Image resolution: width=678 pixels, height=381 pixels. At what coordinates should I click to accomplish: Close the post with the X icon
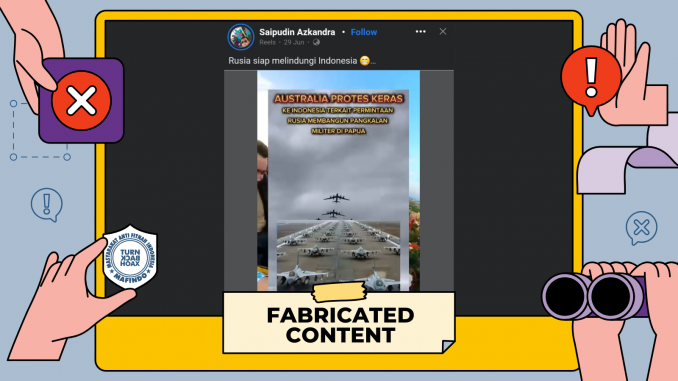click(443, 31)
